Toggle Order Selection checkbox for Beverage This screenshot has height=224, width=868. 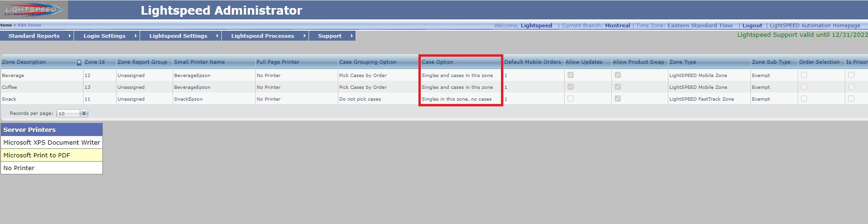click(804, 75)
